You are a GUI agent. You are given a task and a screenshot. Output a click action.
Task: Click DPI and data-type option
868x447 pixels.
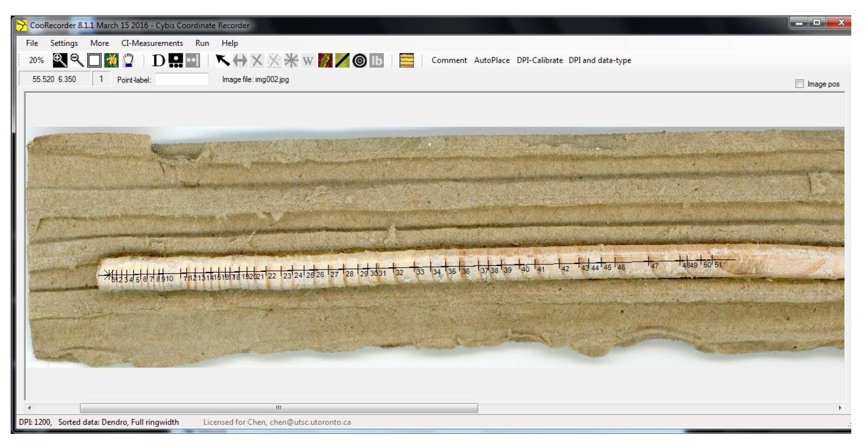point(599,60)
